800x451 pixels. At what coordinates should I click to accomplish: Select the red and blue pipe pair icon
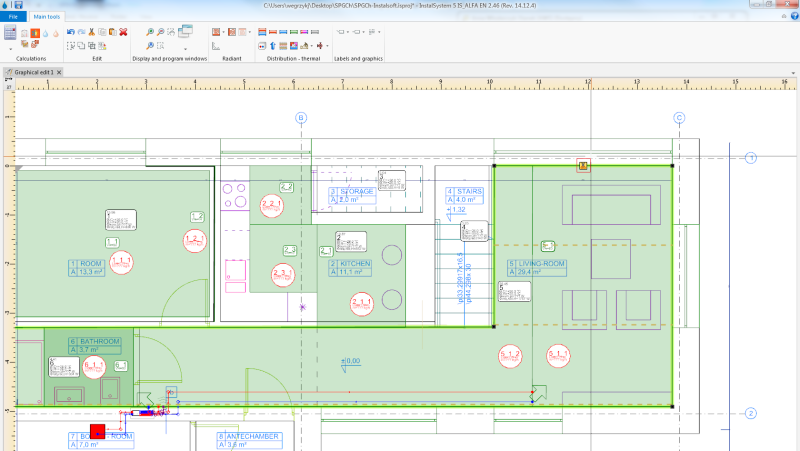262,32
